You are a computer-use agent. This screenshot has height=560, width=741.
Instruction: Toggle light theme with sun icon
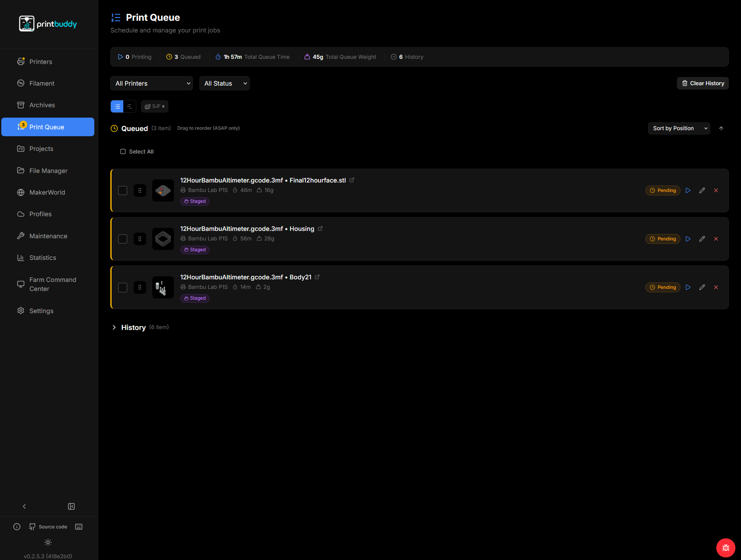[48, 542]
